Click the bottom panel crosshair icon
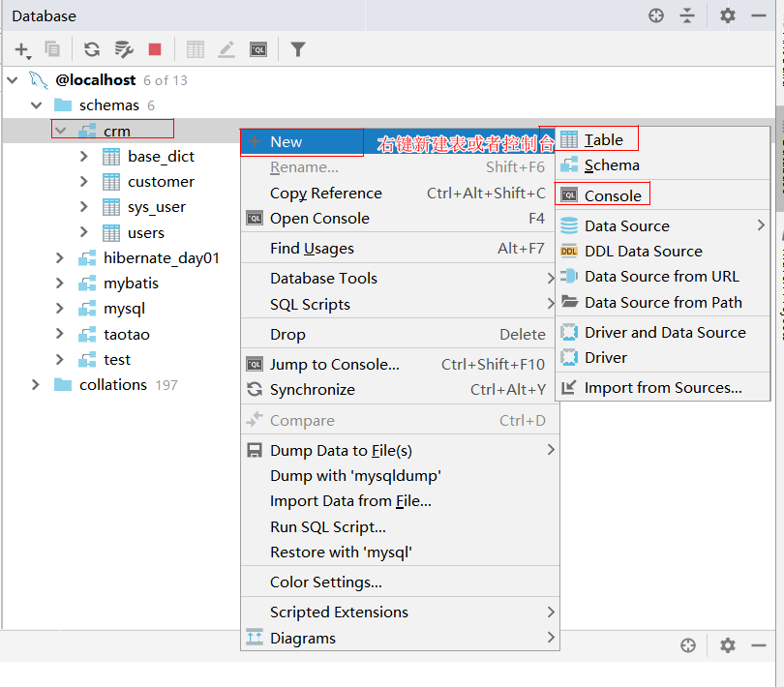The width and height of the screenshot is (784, 687). pos(688,645)
